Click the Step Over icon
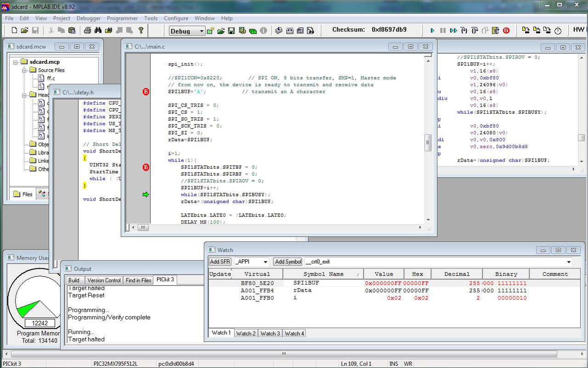This screenshot has height=368, width=588. coord(475,31)
